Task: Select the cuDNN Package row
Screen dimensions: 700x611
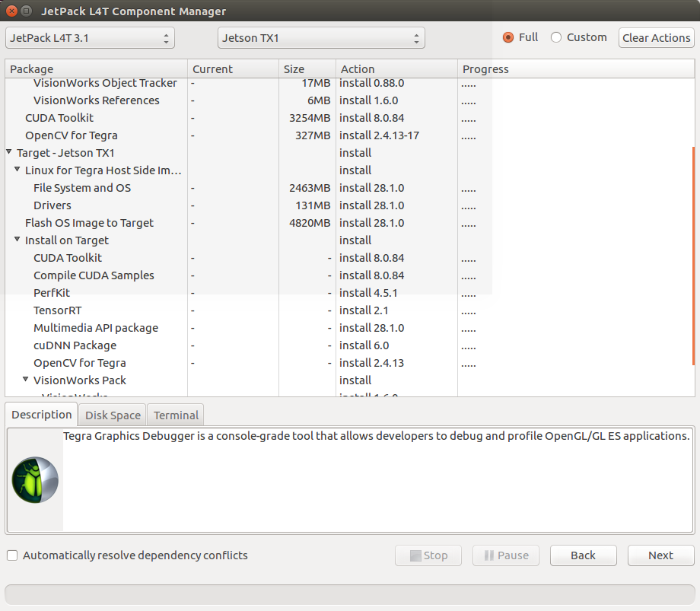Action: [349, 345]
